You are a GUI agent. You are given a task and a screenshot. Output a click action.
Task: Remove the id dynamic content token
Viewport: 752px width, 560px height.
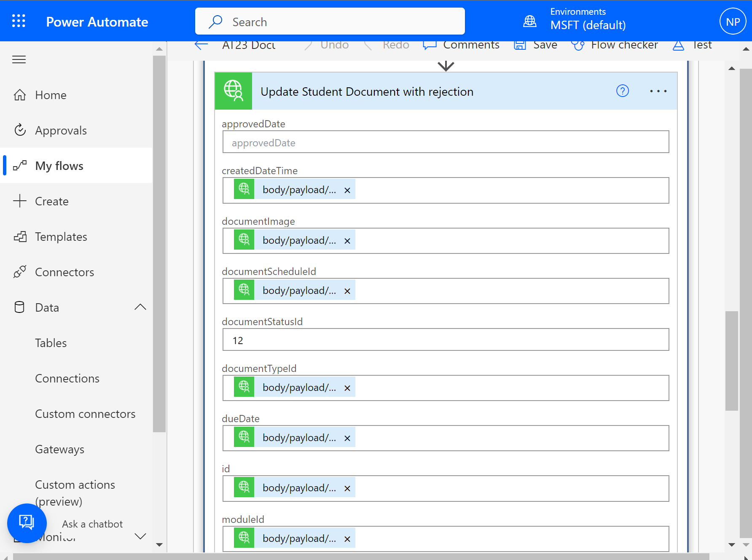[x=347, y=488]
